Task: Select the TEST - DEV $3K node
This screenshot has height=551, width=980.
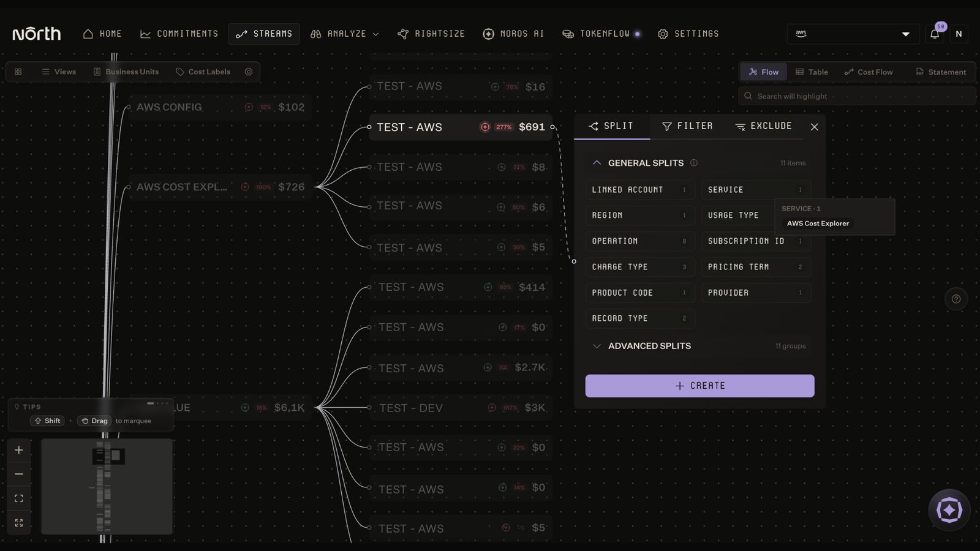Action: tap(461, 408)
